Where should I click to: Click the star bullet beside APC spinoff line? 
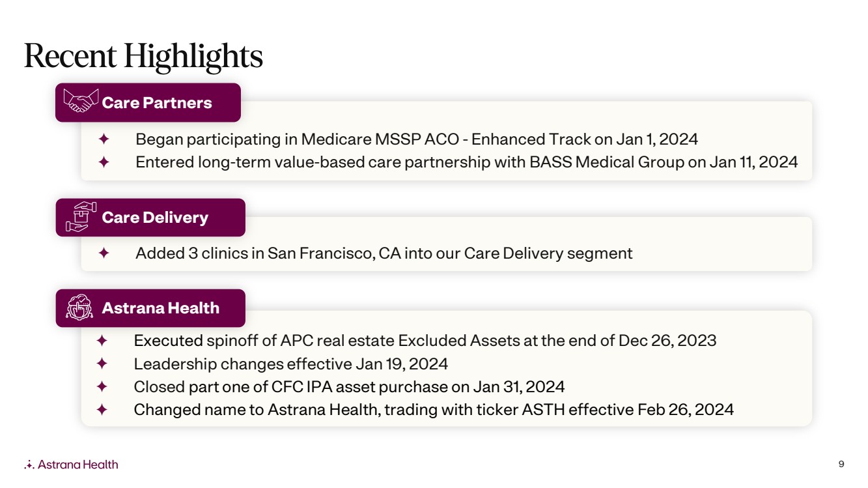(x=102, y=341)
